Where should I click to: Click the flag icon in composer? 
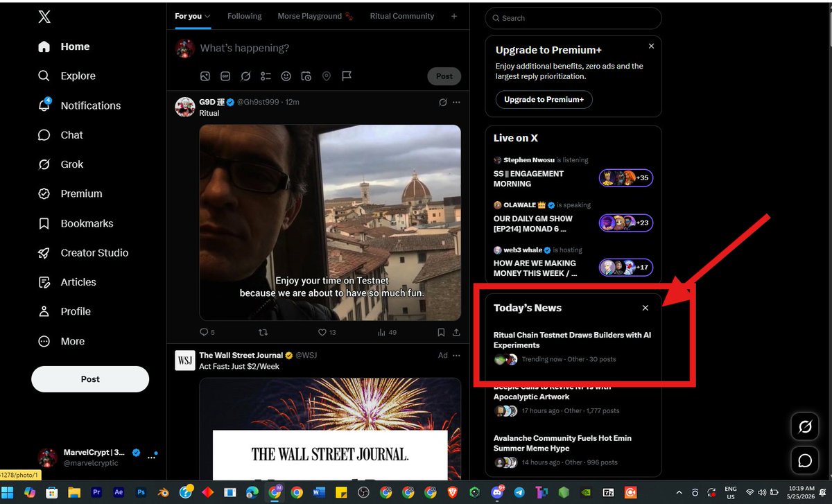[347, 76]
